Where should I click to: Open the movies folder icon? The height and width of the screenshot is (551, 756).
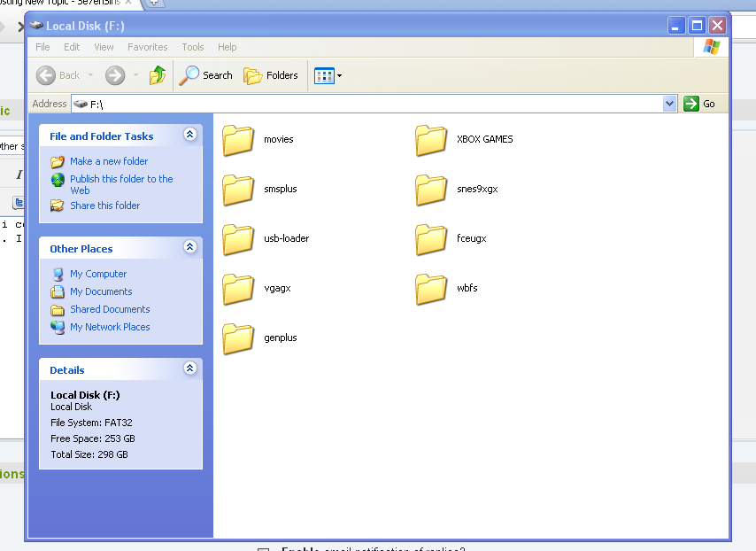(x=238, y=140)
